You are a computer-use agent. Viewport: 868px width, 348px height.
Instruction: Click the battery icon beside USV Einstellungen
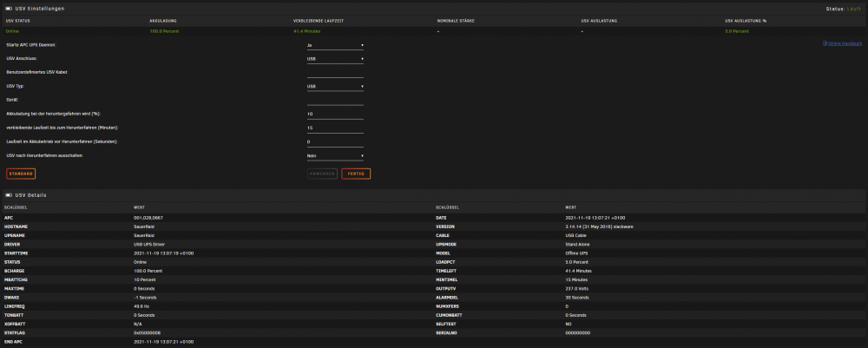pos(8,9)
